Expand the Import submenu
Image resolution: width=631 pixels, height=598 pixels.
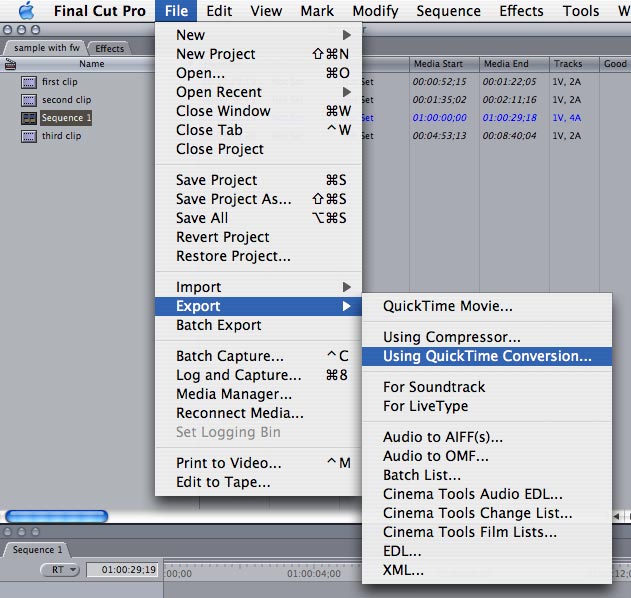pos(258,287)
